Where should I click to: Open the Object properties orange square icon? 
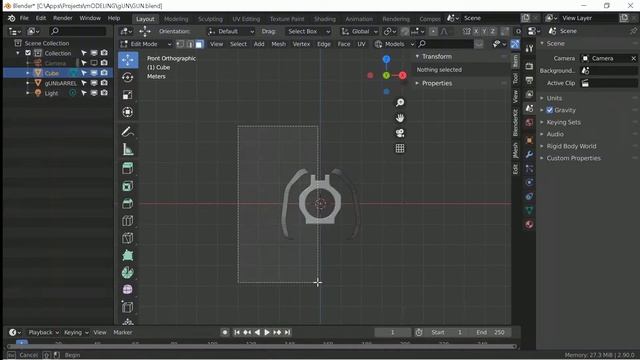coord(529,140)
